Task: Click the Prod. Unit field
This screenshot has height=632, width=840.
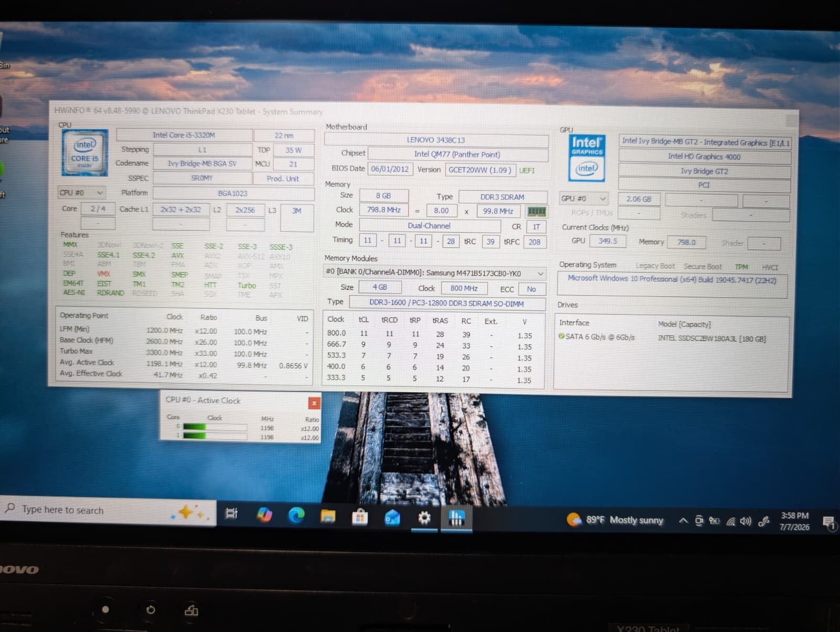Action: coord(283,178)
